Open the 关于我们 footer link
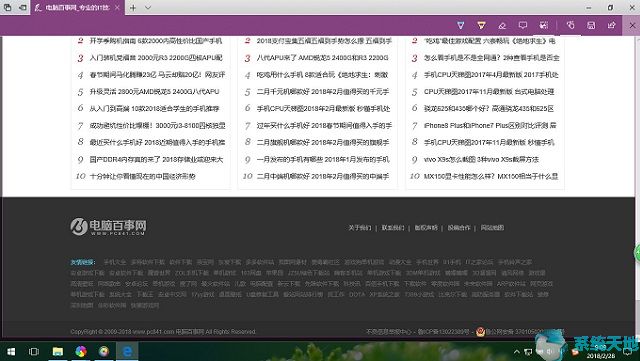The width and height of the screenshot is (640, 361). (360, 228)
